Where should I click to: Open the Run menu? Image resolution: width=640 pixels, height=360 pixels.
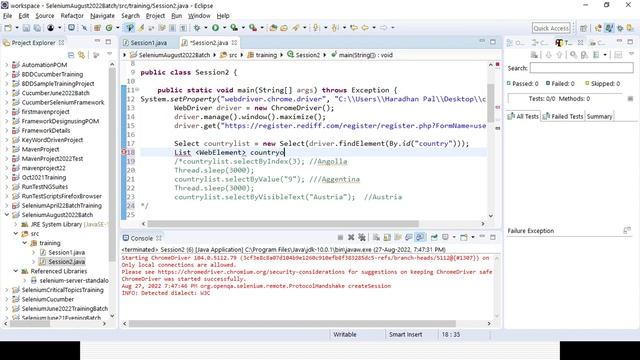pyautogui.click(x=176, y=16)
